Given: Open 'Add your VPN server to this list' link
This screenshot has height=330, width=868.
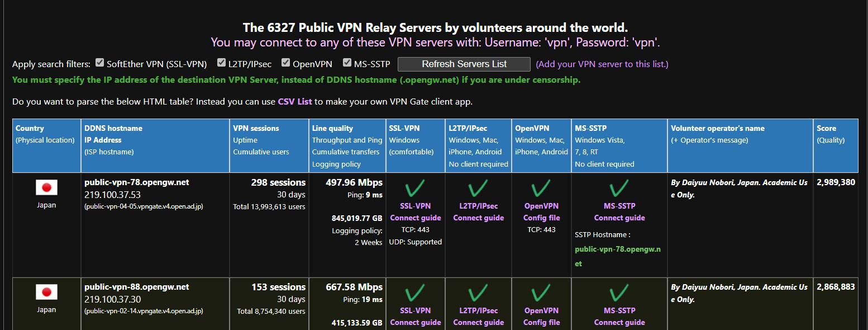Looking at the screenshot, I should 602,64.
